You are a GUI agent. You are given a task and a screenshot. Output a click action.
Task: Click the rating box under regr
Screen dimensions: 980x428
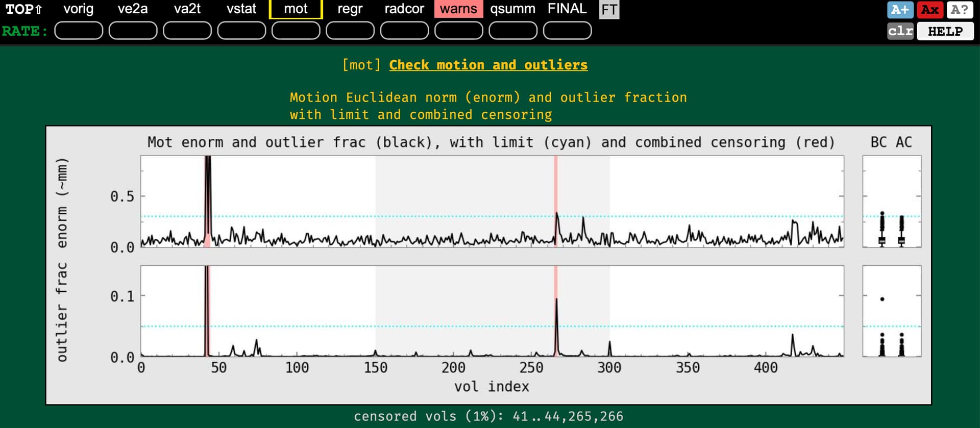point(350,31)
